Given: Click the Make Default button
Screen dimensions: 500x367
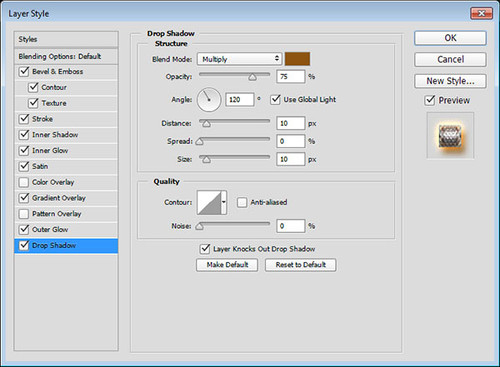Looking at the screenshot, I should [227, 265].
